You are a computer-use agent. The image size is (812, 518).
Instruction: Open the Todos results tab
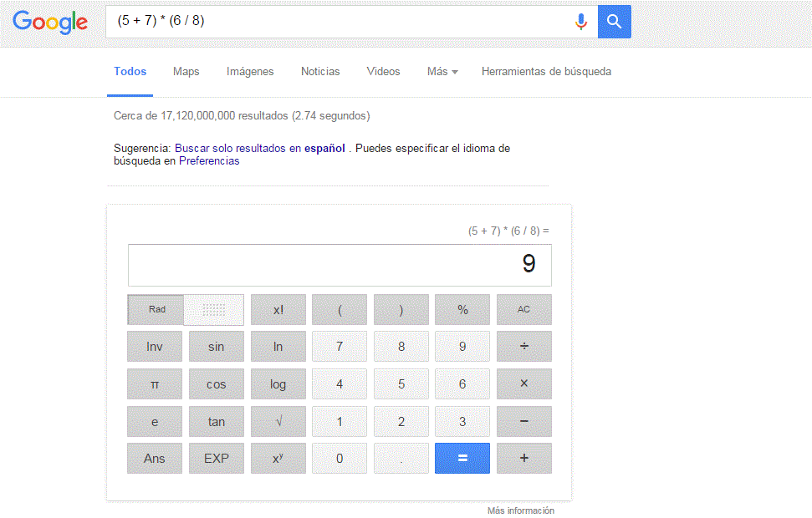(130, 71)
